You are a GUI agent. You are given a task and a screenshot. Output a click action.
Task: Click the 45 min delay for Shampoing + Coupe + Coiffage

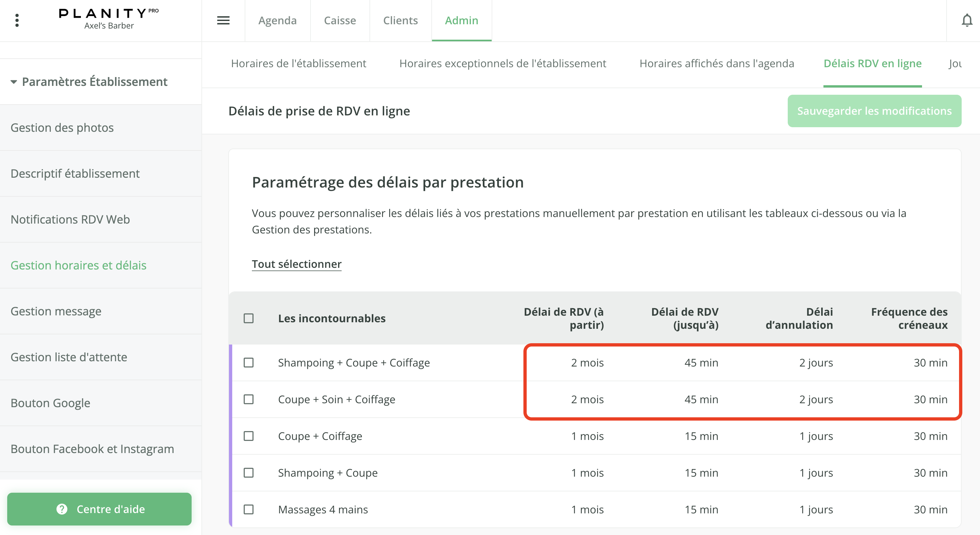click(701, 363)
